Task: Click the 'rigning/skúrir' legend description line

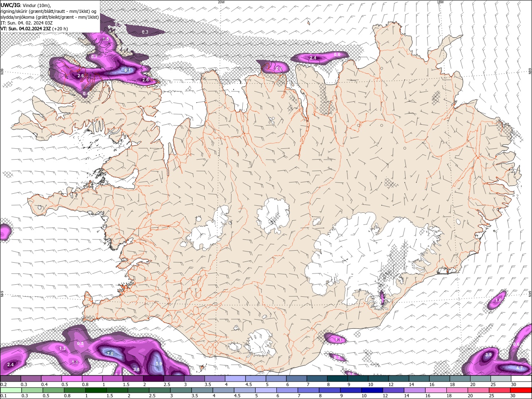Action: coord(48,11)
